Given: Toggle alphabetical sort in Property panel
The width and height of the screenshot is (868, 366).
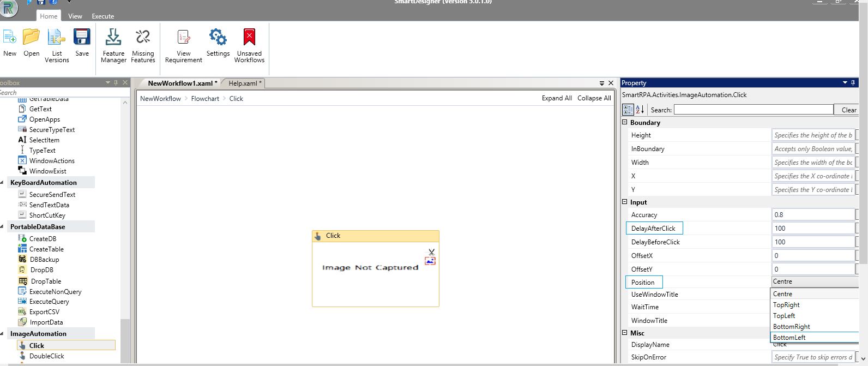Looking at the screenshot, I should pos(640,110).
